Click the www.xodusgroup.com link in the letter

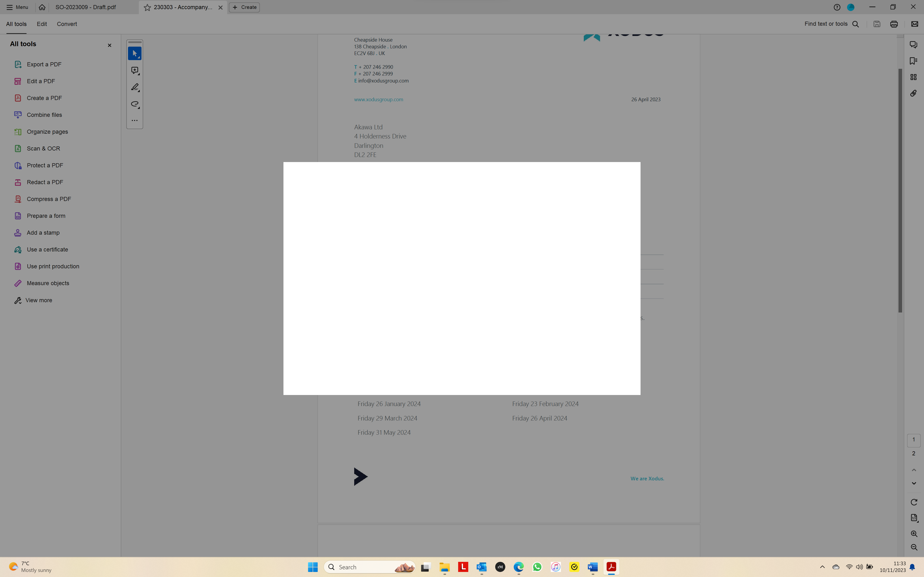(378, 99)
